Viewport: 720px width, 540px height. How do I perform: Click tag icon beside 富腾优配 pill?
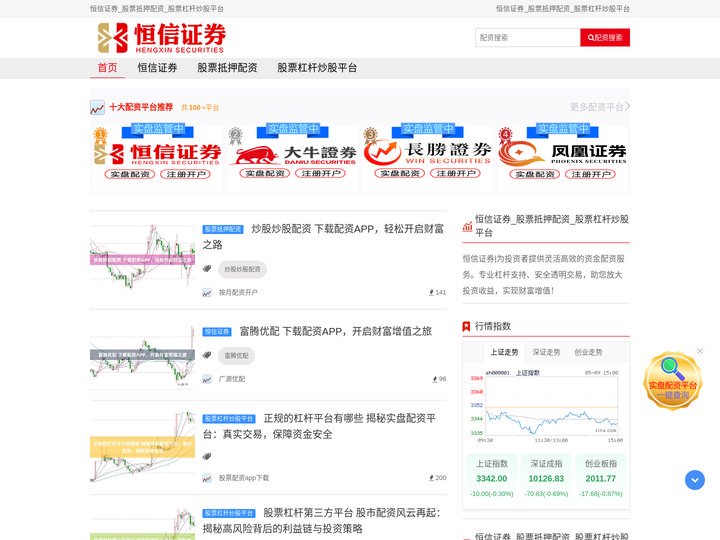click(207, 355)
